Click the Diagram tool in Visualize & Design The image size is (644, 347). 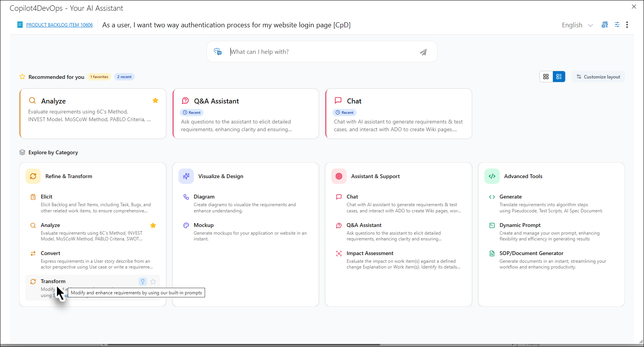click(204, 197)
